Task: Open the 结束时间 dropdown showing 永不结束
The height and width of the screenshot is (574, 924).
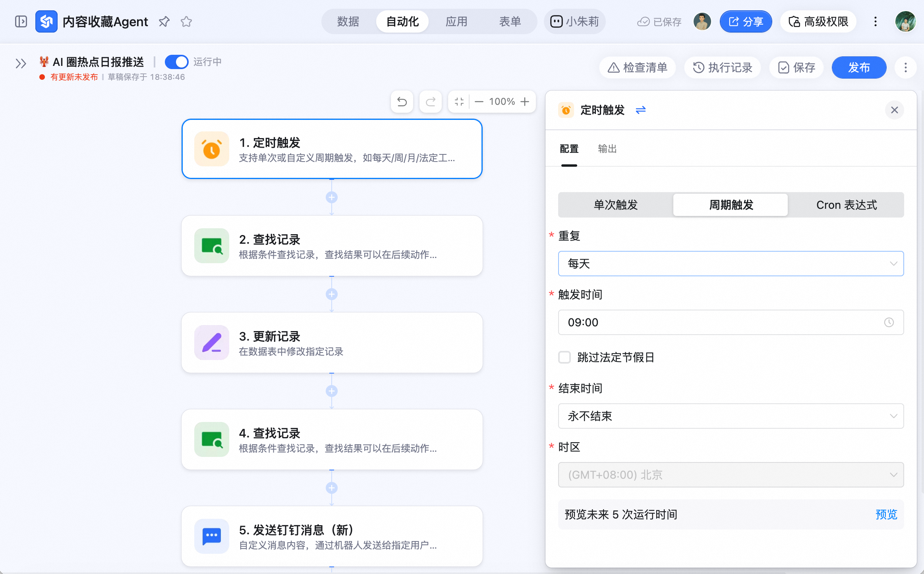Action: [x=731, y=416]
